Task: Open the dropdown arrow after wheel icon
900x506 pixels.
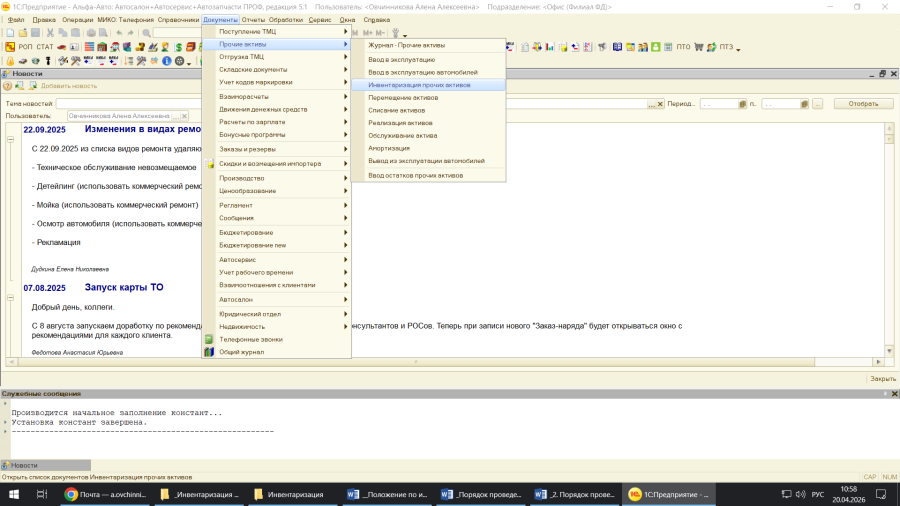Action: coord(189,63)
